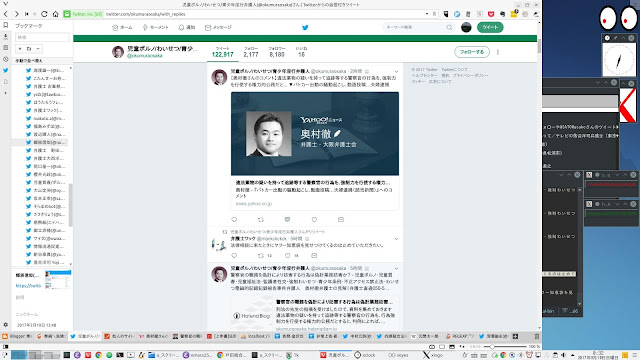The width and height of the screenshot is (640, 360).
Task: Open the address bar history dropdown arrow
Action: [427, 14]
